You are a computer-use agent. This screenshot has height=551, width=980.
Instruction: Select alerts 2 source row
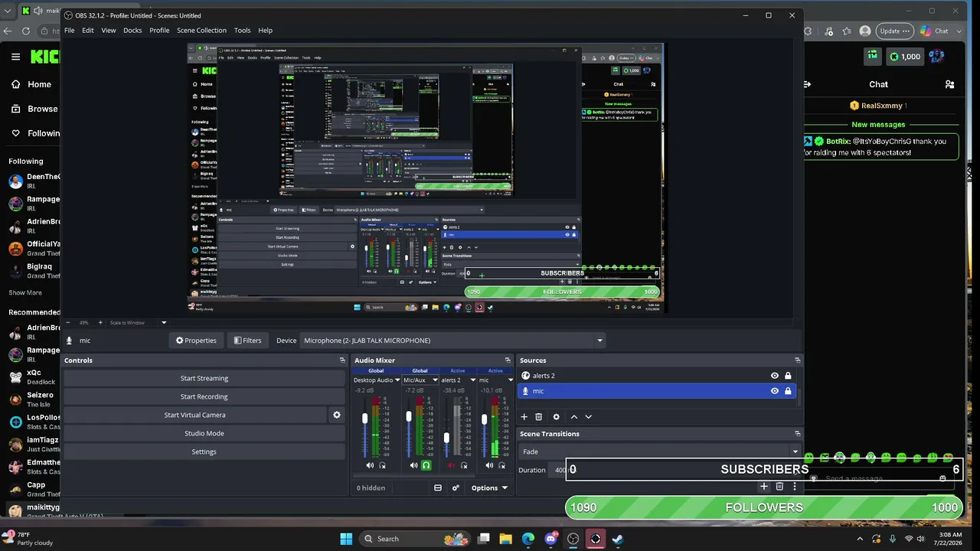click(658, 376)
